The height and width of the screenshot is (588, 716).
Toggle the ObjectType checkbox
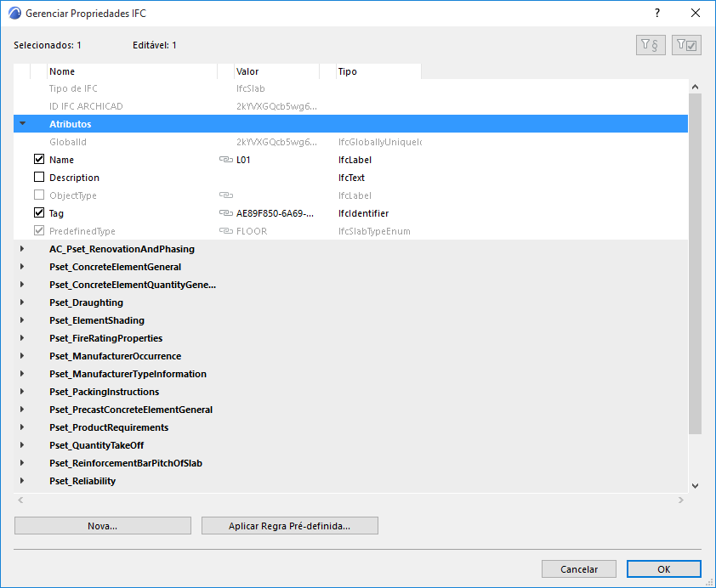[39, 195]
